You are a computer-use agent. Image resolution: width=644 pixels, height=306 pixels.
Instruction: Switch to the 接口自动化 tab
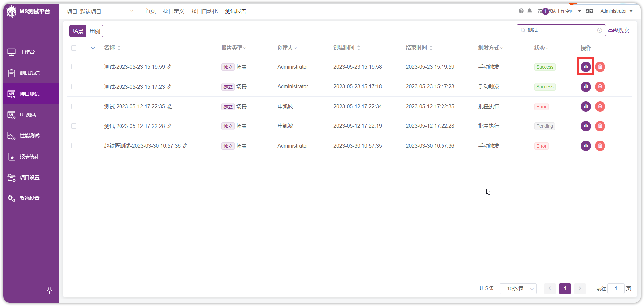click(205, 11)
